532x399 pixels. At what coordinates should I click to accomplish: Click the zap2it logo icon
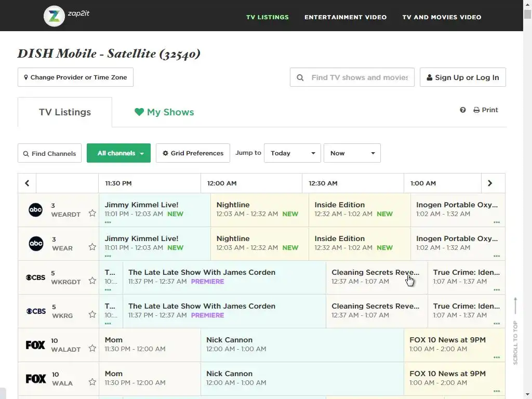coord(54,16)
